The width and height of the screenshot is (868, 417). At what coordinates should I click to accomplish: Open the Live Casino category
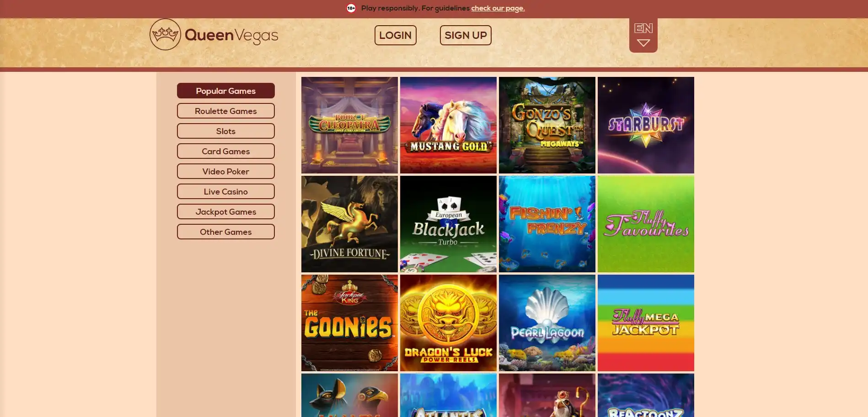pos(226,191)
